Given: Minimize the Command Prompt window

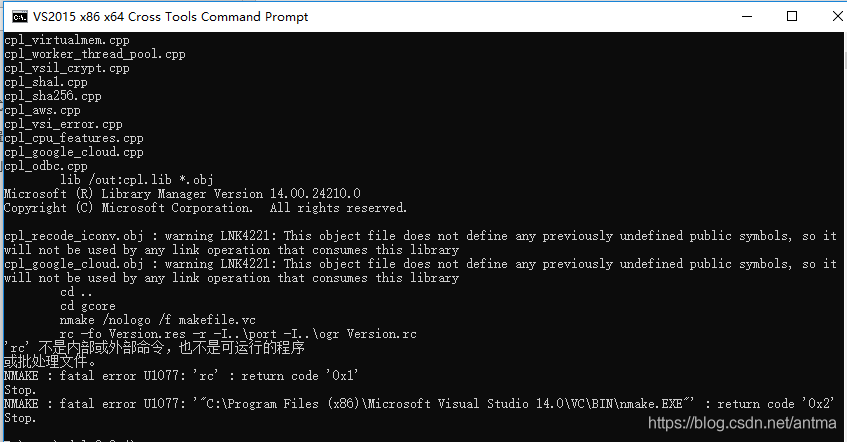Looking at the screenshot, I should point(747,16).
